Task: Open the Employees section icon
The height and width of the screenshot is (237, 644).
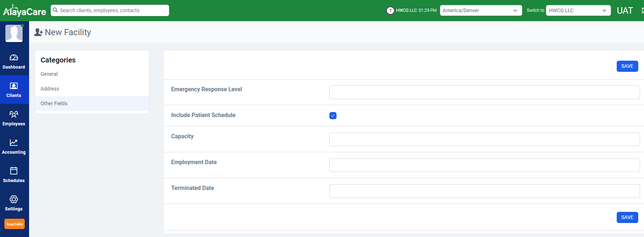Action: pyautogui.click(x=14, y=115)
